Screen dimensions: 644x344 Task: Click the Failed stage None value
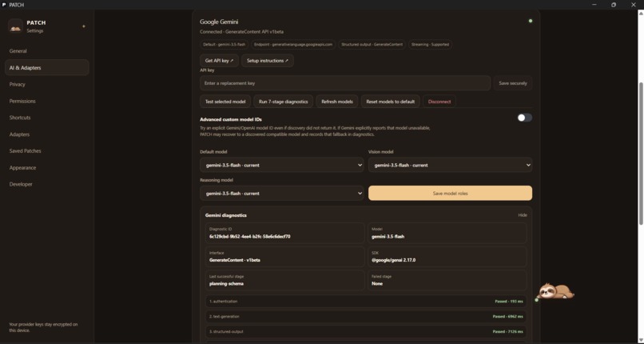(377, 283)
